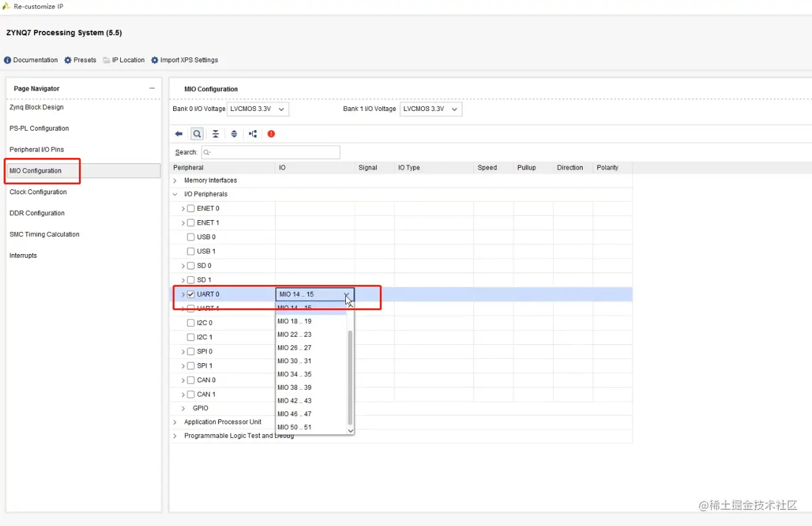Toggle the search magnifier toolbar icon
The height and width of the screenshot is (526, 812).
197,134
